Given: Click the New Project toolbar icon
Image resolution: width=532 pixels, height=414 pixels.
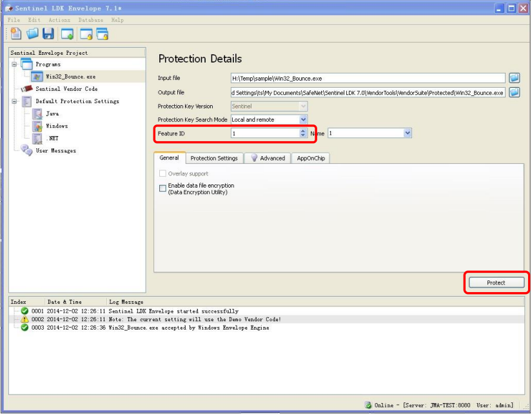Looking at the screenshot, I should tap(15, 34).
